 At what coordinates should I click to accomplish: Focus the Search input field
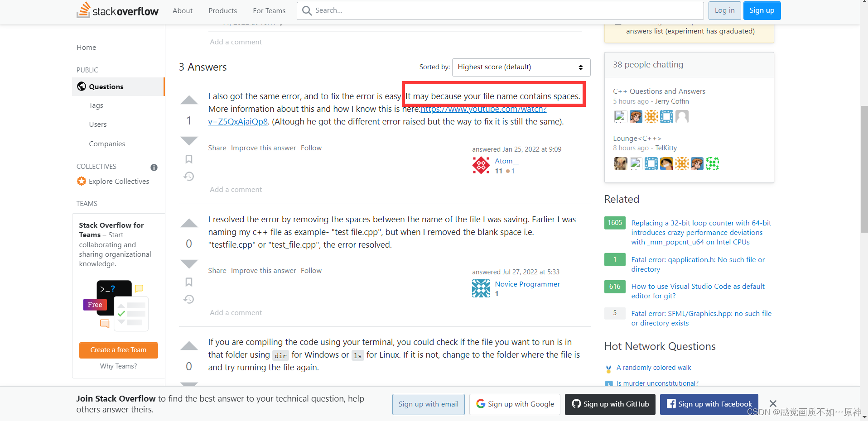500,10
